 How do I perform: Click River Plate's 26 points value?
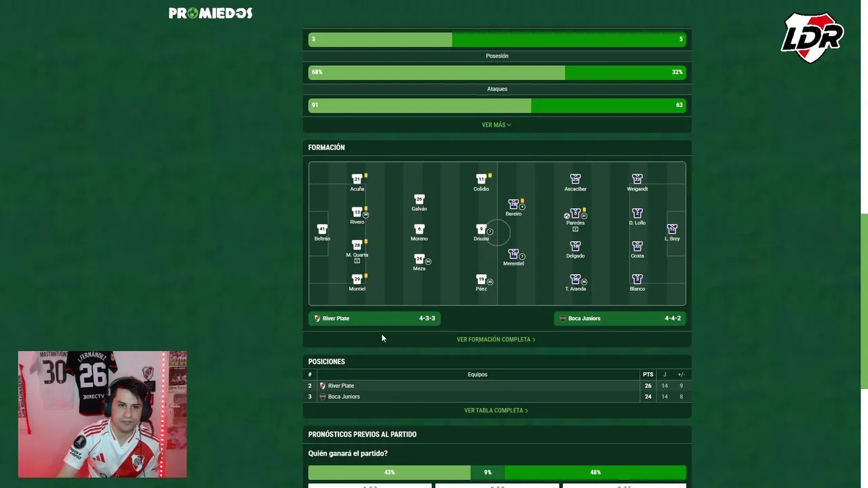tap(648, 386)
